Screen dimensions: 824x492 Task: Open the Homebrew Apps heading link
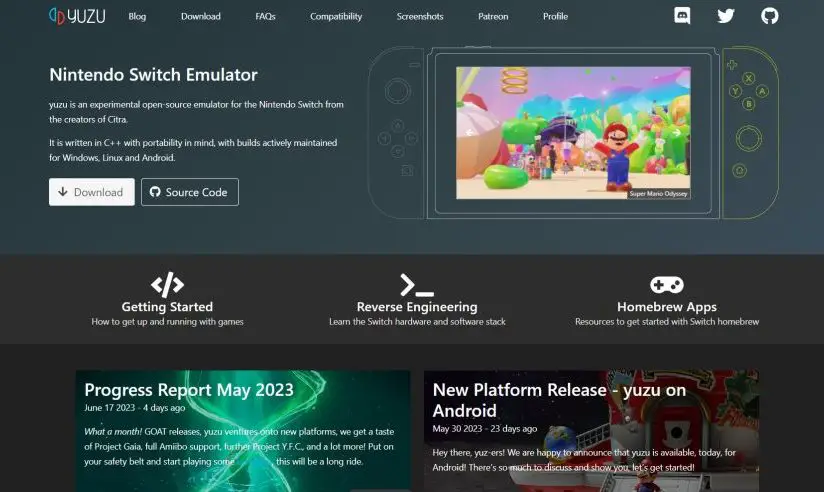click(667, 306)
